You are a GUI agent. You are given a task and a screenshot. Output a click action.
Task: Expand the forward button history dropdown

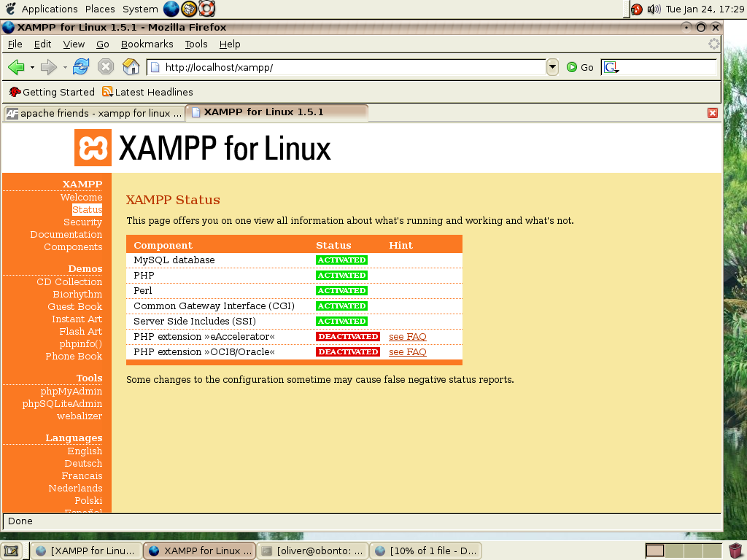[x=65, y=67]
